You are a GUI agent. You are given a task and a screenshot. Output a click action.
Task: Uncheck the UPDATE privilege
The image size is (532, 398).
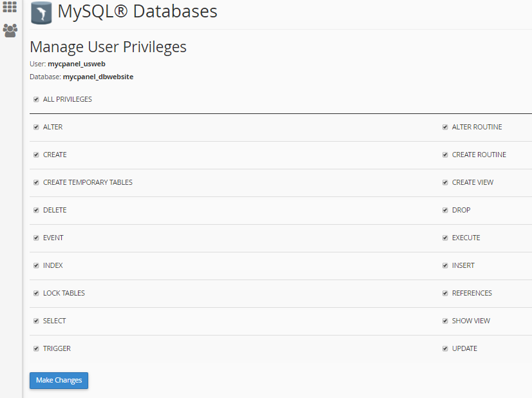[445, 349]
